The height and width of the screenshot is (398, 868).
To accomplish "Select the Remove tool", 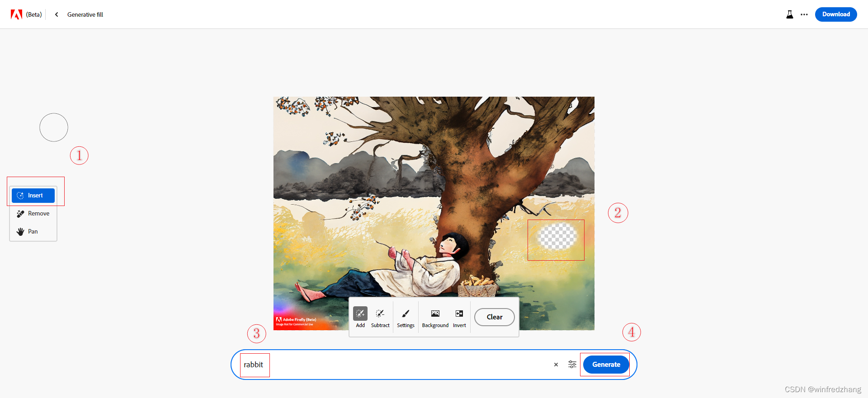I will click(33, 214).
